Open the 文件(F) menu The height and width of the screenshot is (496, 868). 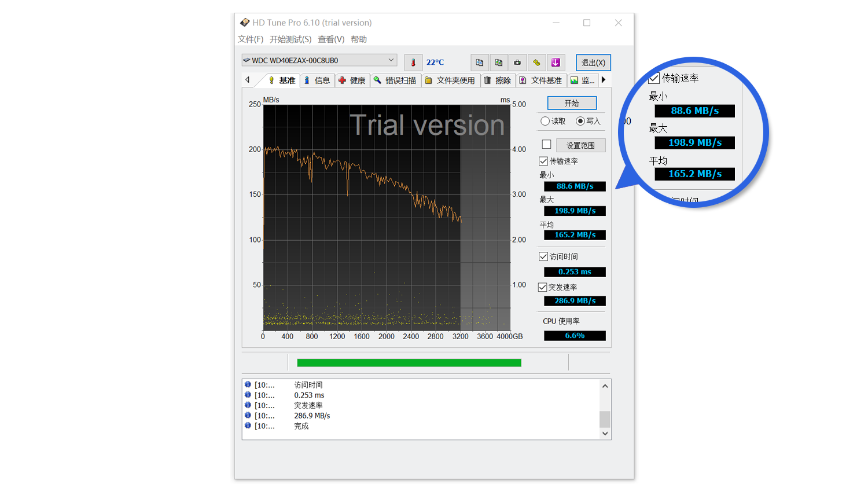pos(251,39)
